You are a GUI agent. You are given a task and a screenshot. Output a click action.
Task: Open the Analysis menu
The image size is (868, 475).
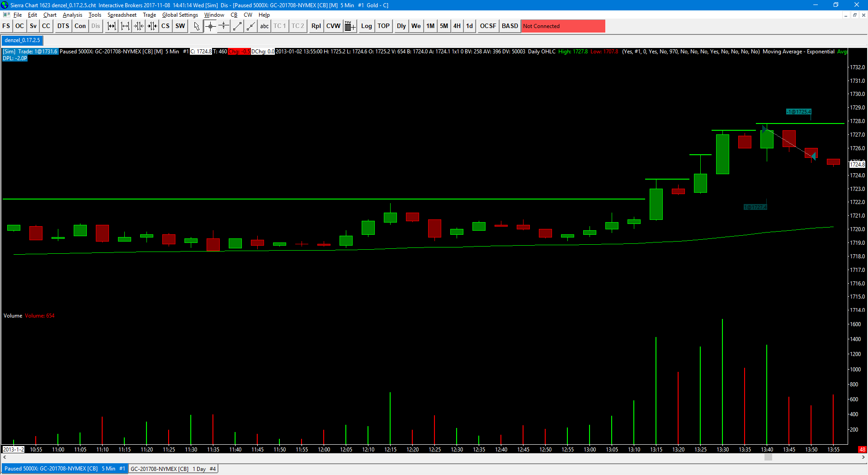pyautogui.click(x=72, y=15)
